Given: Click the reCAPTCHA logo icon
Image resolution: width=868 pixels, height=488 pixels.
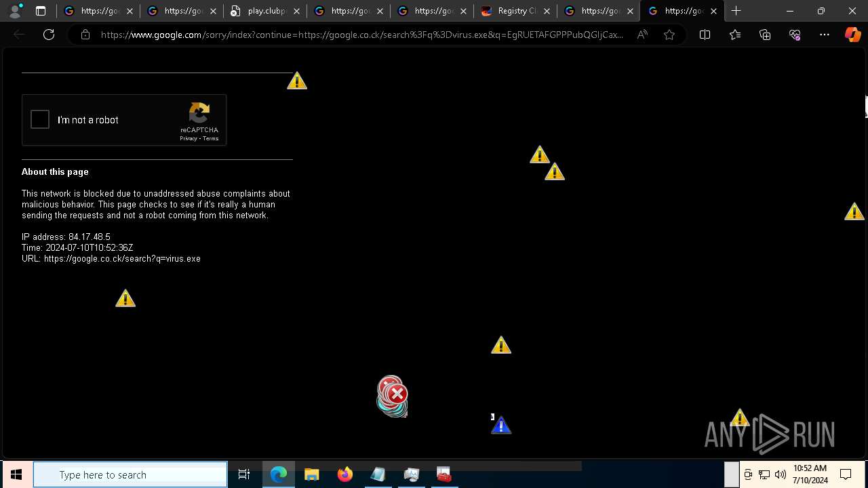Looking at the screenshot, I should point(199,113).
